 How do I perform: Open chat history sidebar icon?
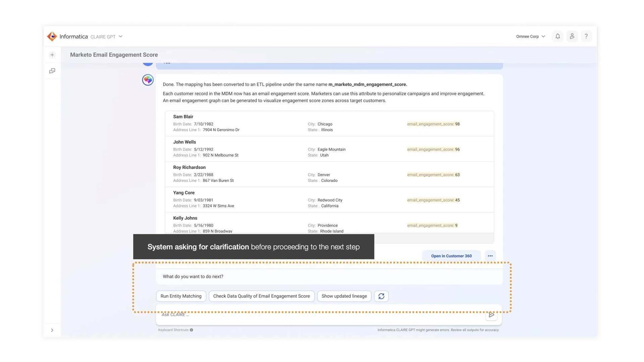pyautogui.click(x=52, y=71)
